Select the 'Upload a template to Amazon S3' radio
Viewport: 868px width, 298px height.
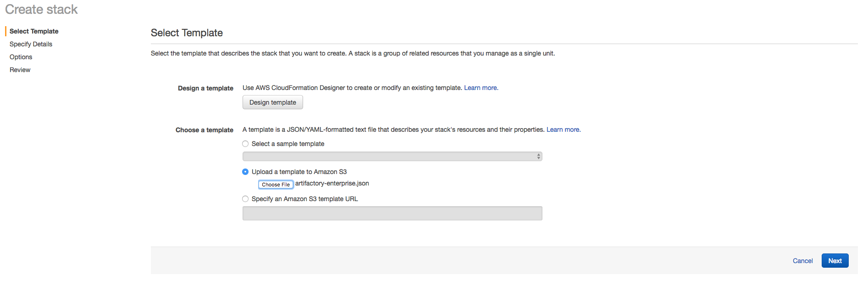coord(245,172)
